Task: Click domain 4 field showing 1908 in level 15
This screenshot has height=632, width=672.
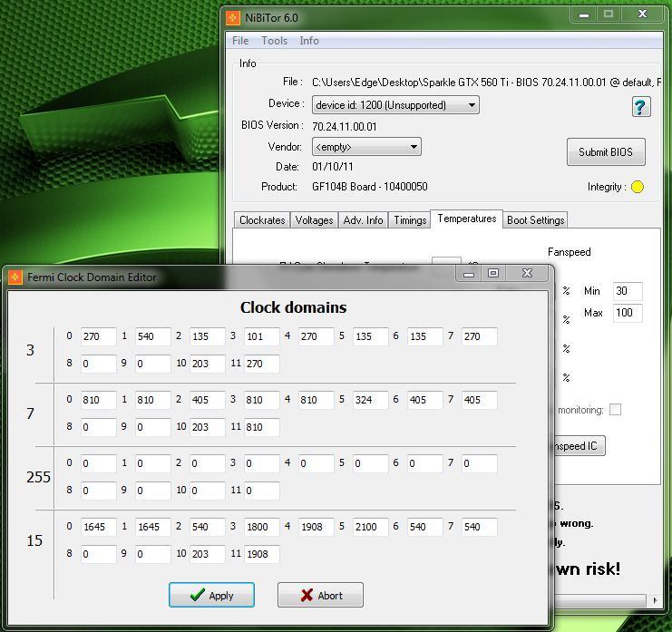Action: tap(317, 527)
